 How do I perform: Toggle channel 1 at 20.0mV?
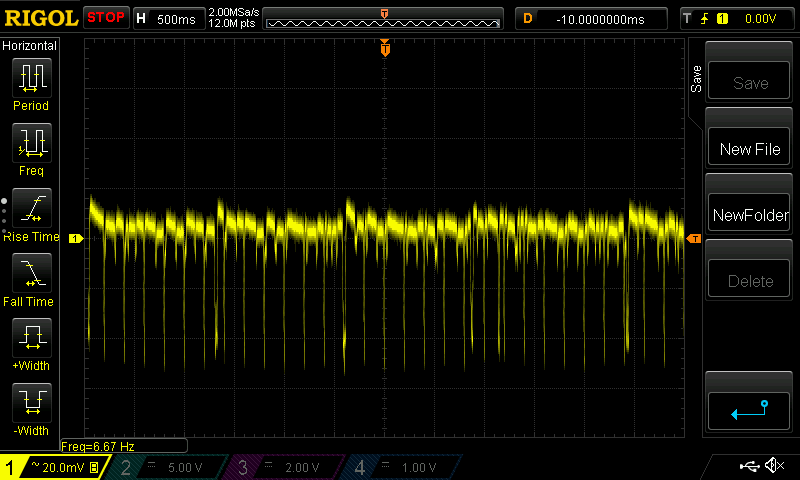click(x=52, y=467)
